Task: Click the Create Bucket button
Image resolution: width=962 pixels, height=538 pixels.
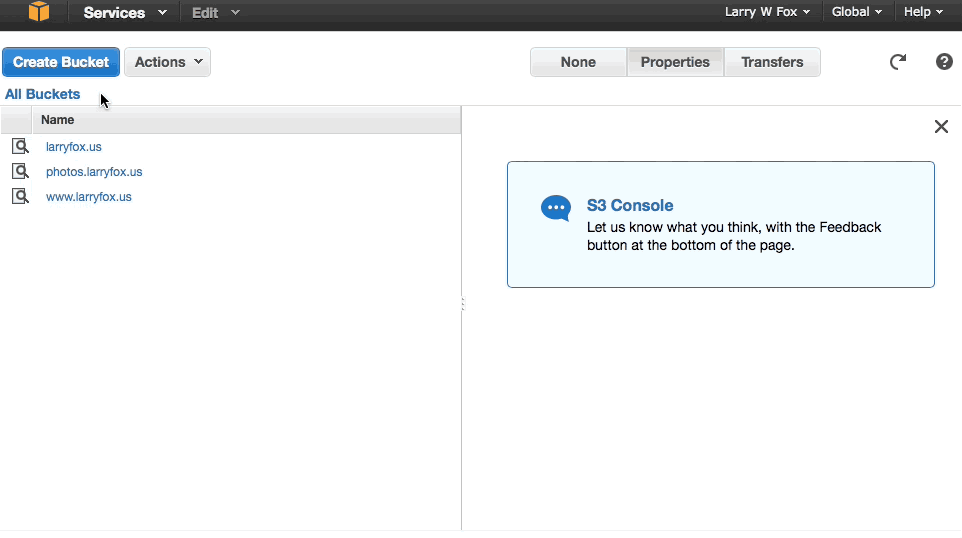Action: pos(61,62)
